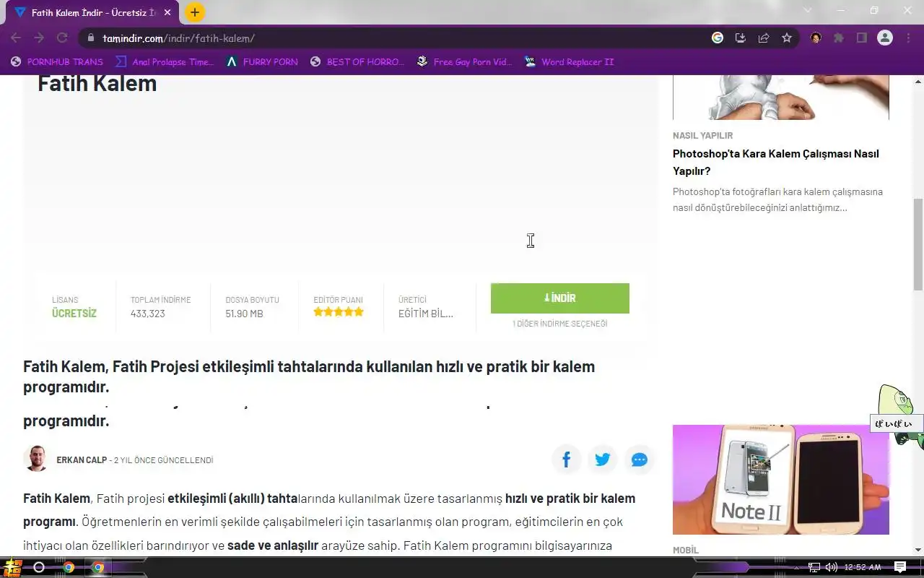
Task: Click Erkan Calp's author photo
Action: pyautogui.click(x=36, y=459)
